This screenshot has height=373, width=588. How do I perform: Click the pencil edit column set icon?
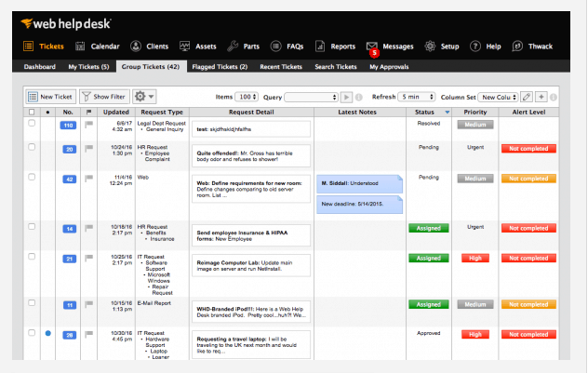(527, 97)
